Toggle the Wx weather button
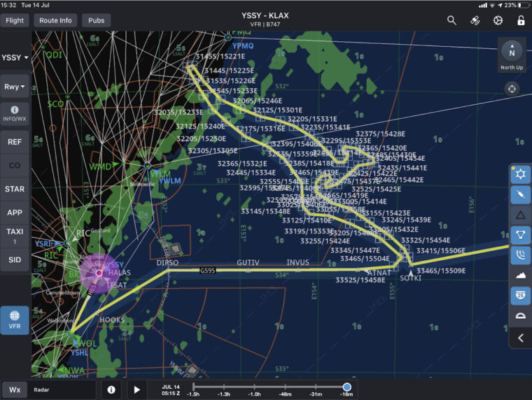The image size is (532, 400). [15, 390]
